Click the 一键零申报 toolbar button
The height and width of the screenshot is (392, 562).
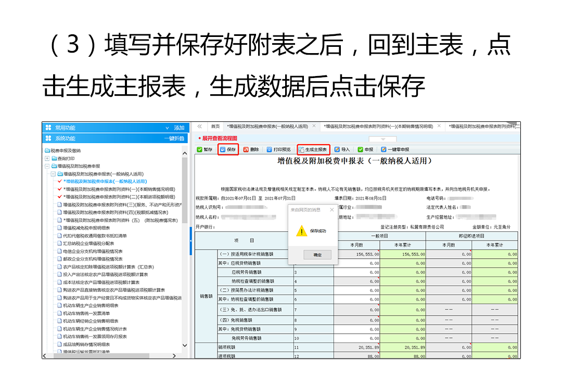pyautogui.click(x=395, y=149)
